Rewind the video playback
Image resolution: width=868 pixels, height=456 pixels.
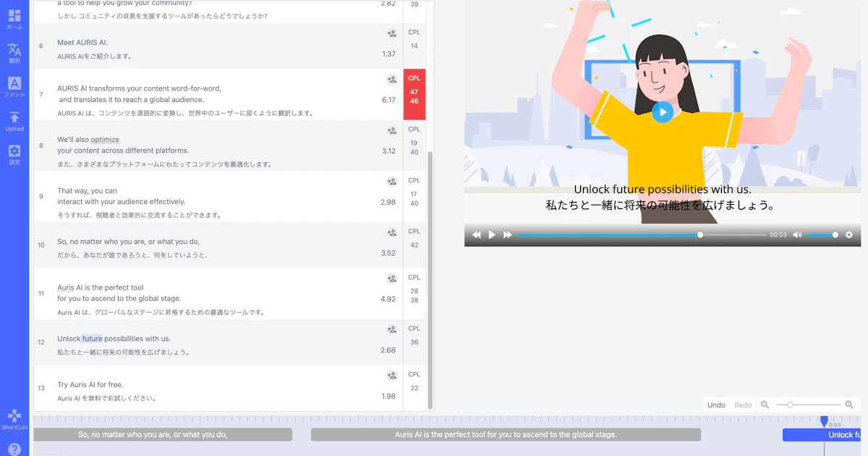476,235
